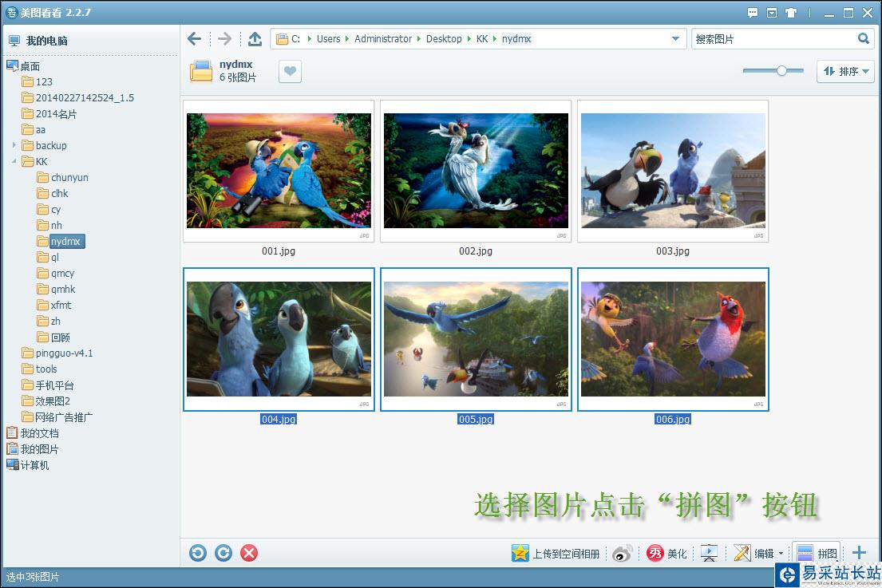Click Desktop in the address path
Screen dimensions: 882x588
[x=444, y=39]
